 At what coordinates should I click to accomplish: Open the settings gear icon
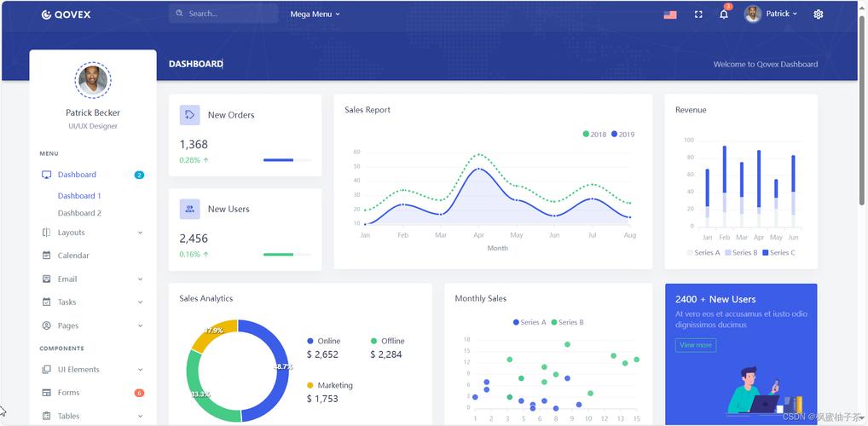[x=818, y=14]
